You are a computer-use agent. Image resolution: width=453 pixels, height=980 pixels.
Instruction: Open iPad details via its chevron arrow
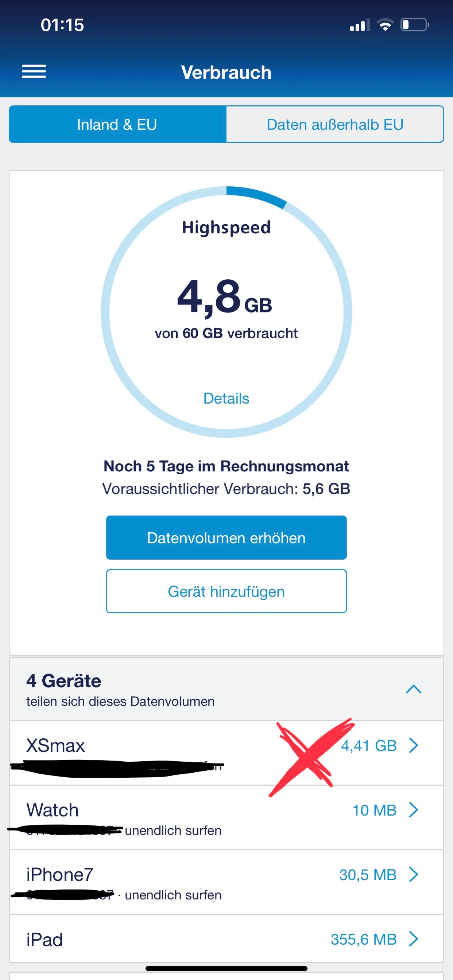pyautogui.click(x=413, y=938)
